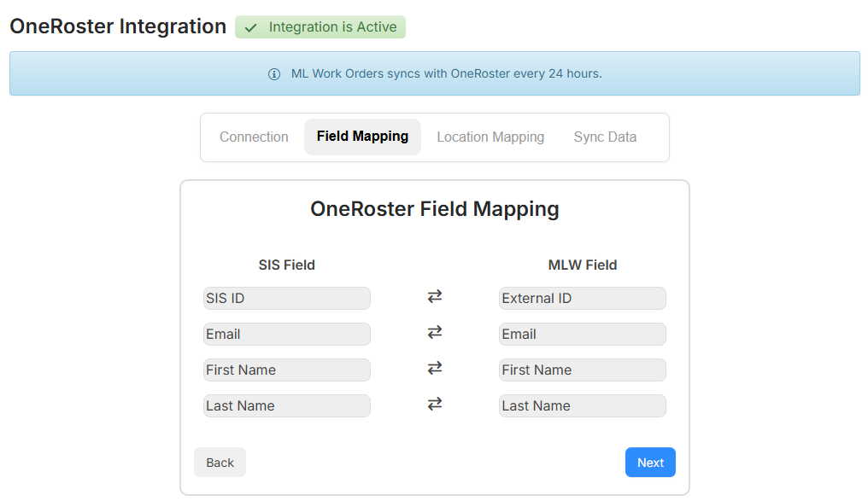This screenshot has height=501, width=868.
Task: Click the green checkmark in Integration is Active badge
Action: tap(250, 26)
